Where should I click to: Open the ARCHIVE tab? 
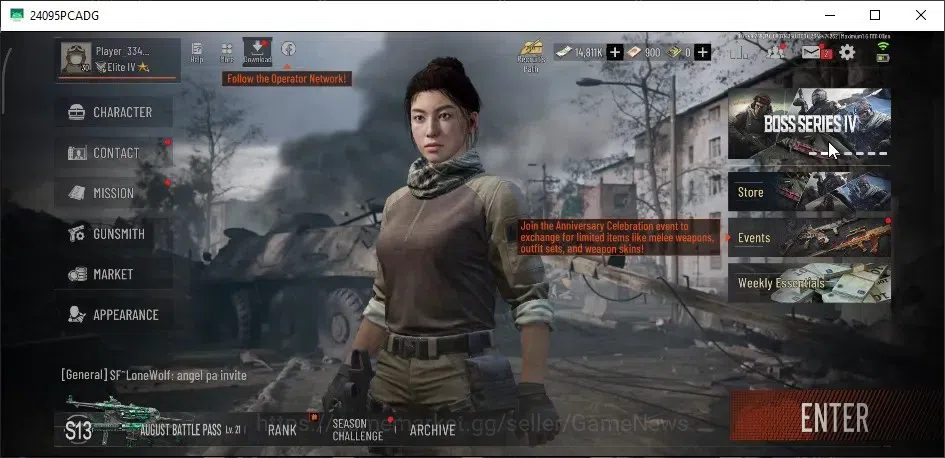click(x=432, y=430)
